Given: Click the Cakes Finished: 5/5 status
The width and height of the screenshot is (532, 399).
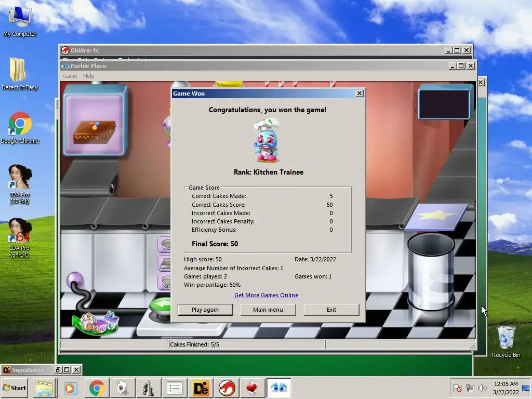Looking at the screenshot, I should point(194,344).
